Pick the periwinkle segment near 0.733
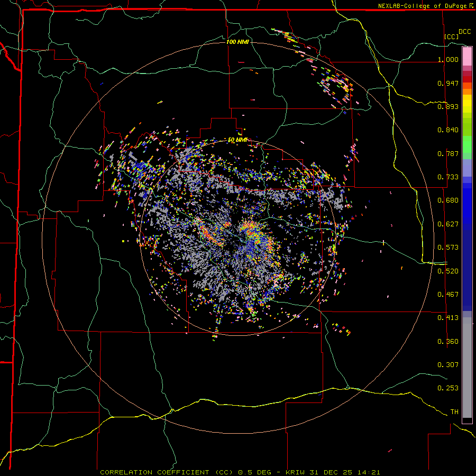The image size is (476, 476). (x=467, y=168)
